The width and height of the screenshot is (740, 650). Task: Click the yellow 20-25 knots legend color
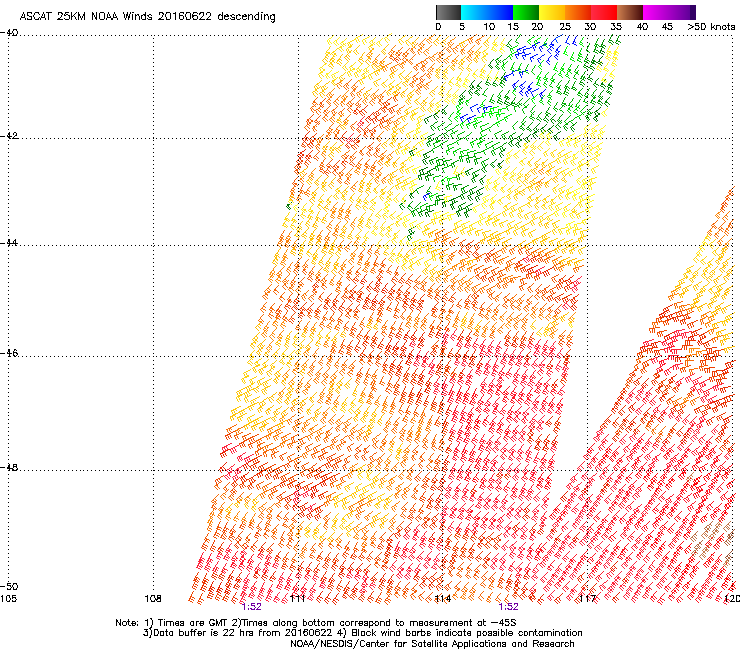pos(552,12)
